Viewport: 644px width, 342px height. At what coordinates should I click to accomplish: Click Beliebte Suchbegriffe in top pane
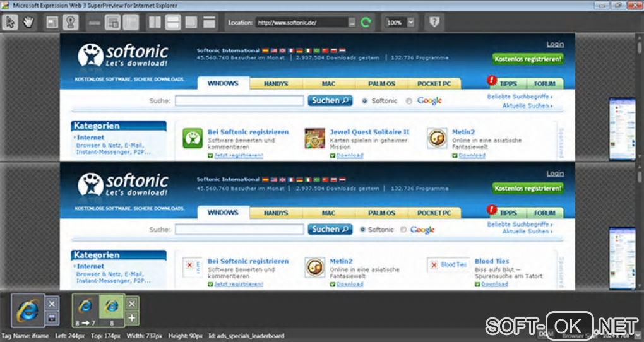point(520,97)
